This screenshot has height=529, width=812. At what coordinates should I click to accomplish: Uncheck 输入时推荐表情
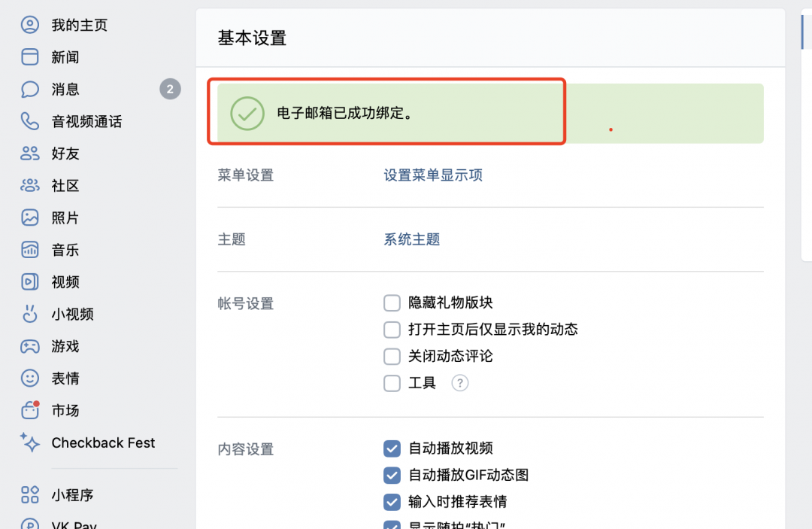[392, 502]
